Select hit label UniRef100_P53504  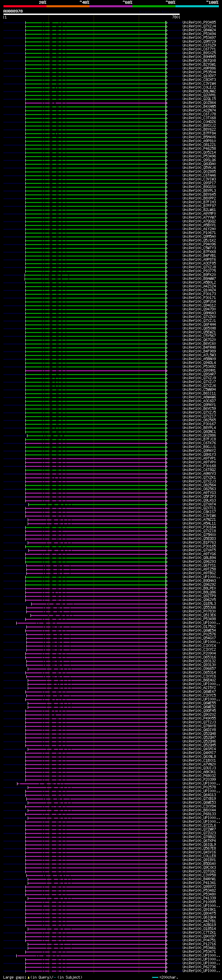[x=199, y=72]
